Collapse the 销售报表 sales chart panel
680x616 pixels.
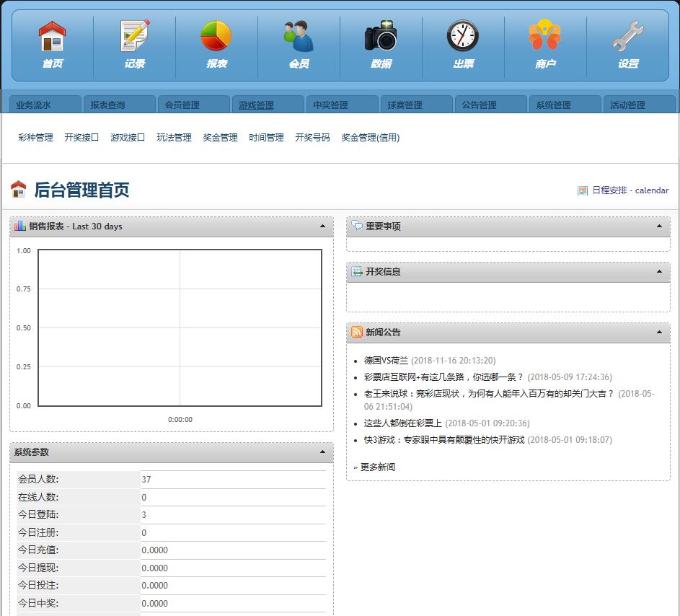[324, 226]
